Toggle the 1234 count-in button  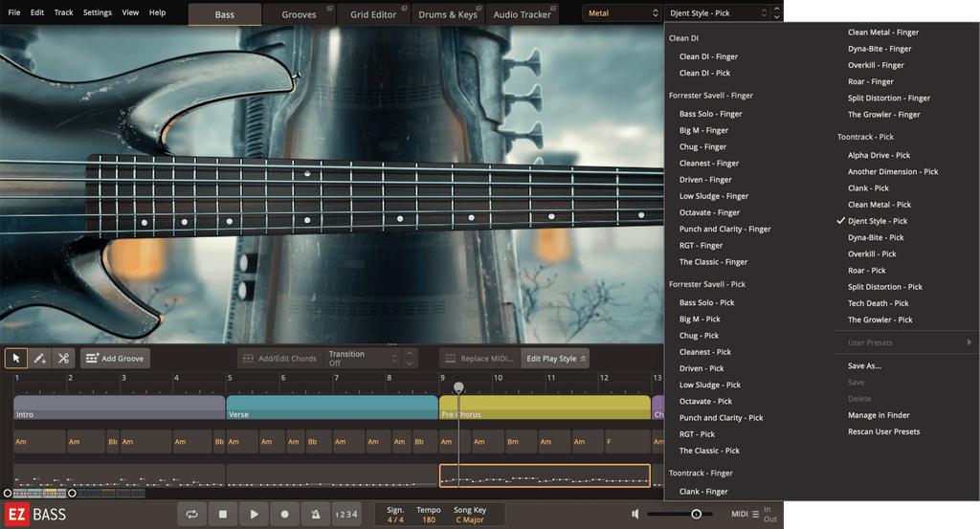pos(346,514)
